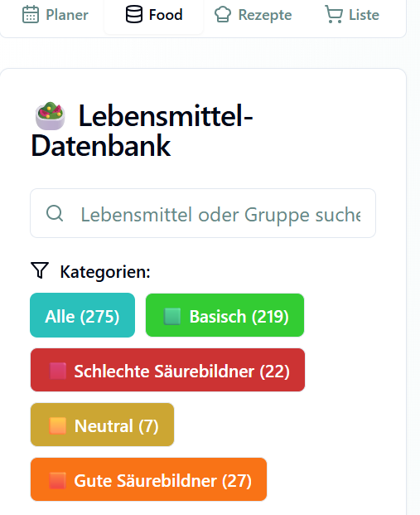Filter by Schlechte Säurebildner (22)
The width and height of the screenshot is (420, 515).
tap(167, 370)
